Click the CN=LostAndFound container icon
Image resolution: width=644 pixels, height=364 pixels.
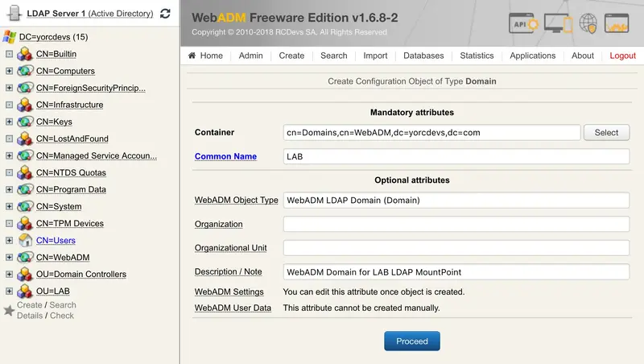tap(25, 139)
